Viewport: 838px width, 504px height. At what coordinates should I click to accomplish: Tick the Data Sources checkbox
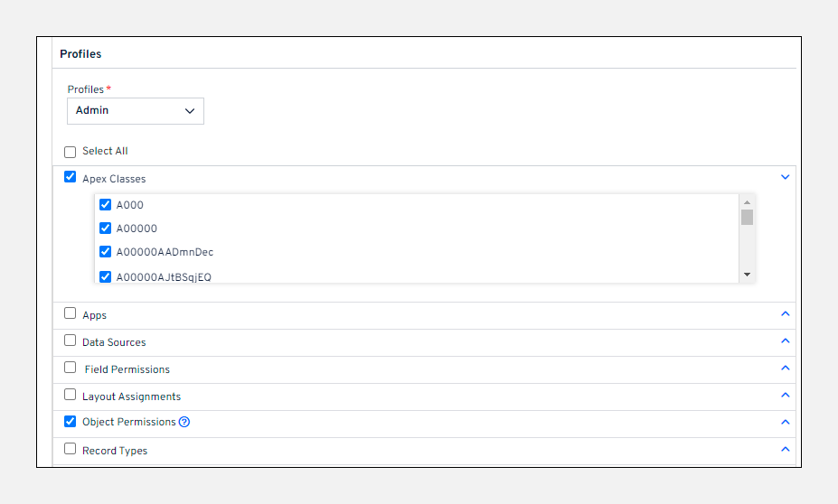[71, 341]
